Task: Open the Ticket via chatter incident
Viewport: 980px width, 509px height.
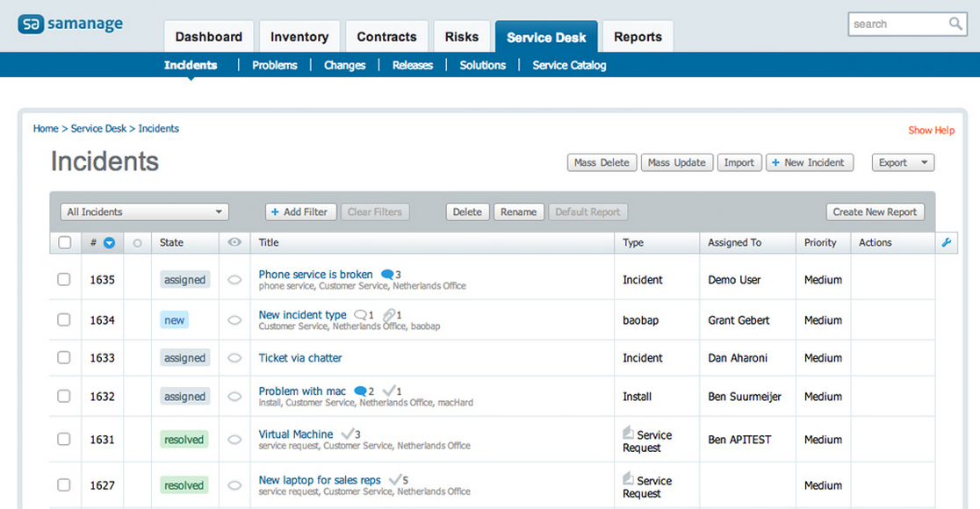Action: (299, 357)
